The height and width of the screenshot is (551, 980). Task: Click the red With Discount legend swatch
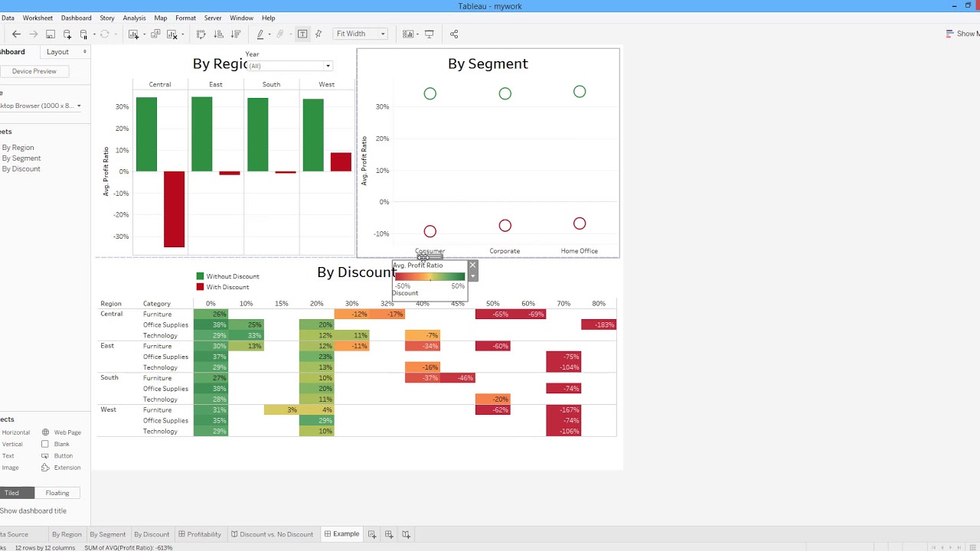pos(201,287)
